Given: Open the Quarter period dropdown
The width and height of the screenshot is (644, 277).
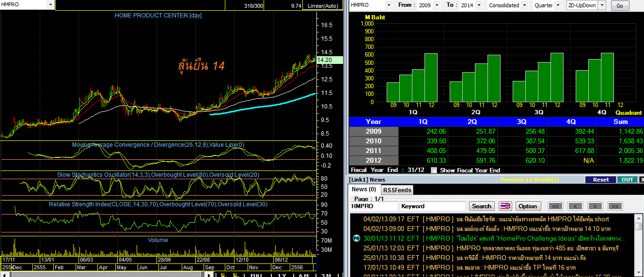Looking at the screenshot, I should [x=557, y=5].
